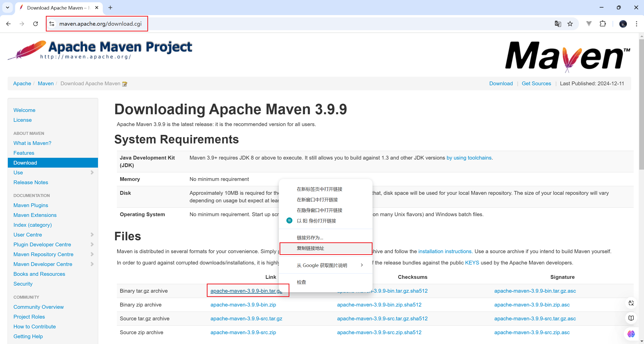Screen dimensions: 644x344
Task: Click the colorful brain floating icon
Action: (x=631, y=334)
